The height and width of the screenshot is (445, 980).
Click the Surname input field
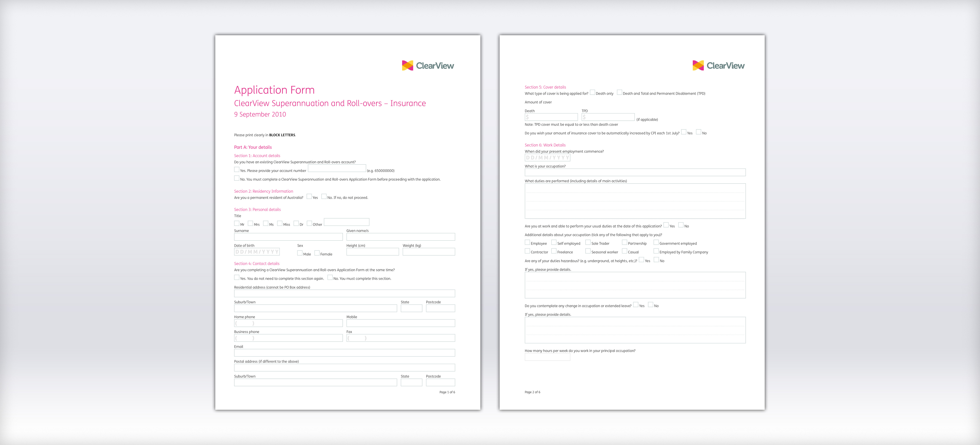click(288, 237)
